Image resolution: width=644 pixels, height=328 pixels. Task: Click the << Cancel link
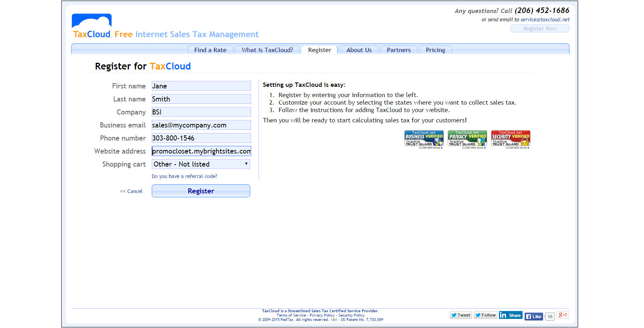(x=131, y=191)
